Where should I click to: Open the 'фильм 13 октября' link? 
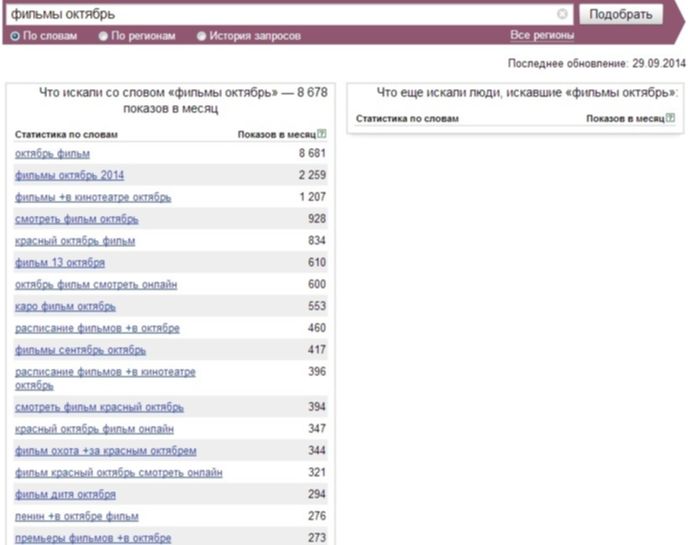point(61,263)
